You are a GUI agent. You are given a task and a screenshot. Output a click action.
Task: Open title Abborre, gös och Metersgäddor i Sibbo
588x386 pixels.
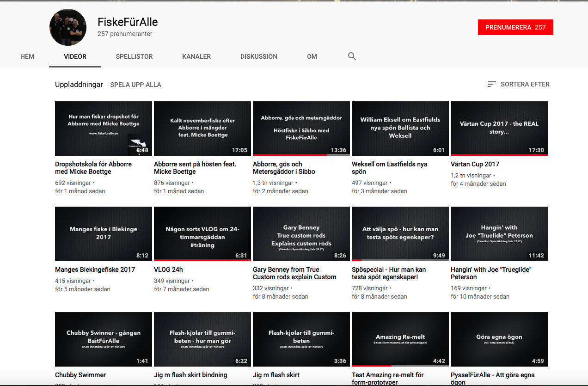[x=284, y=168]
